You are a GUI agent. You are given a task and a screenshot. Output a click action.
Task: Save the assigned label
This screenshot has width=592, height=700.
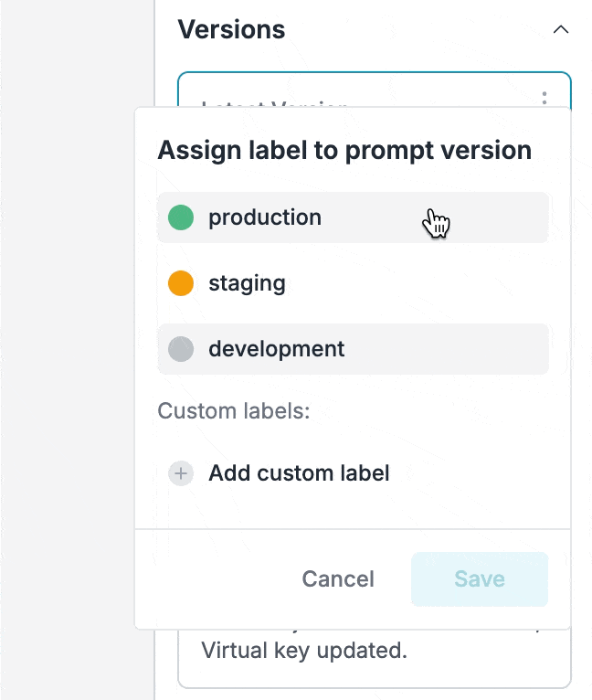click(x=480, y=579)
